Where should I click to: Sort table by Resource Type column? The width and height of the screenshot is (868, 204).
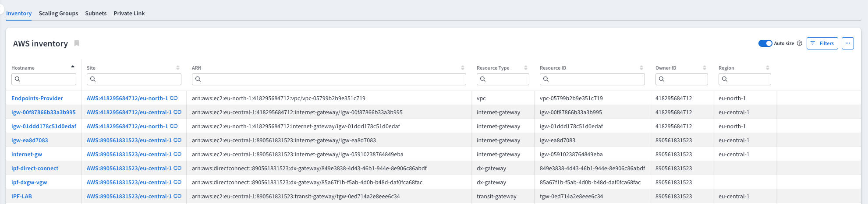(x=526, y=68)
